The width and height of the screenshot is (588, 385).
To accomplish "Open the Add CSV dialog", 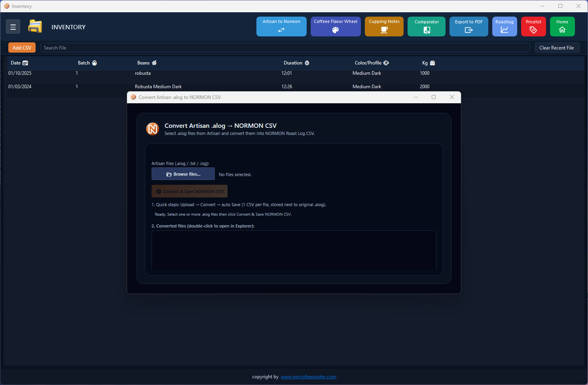I will click(22, 47).
